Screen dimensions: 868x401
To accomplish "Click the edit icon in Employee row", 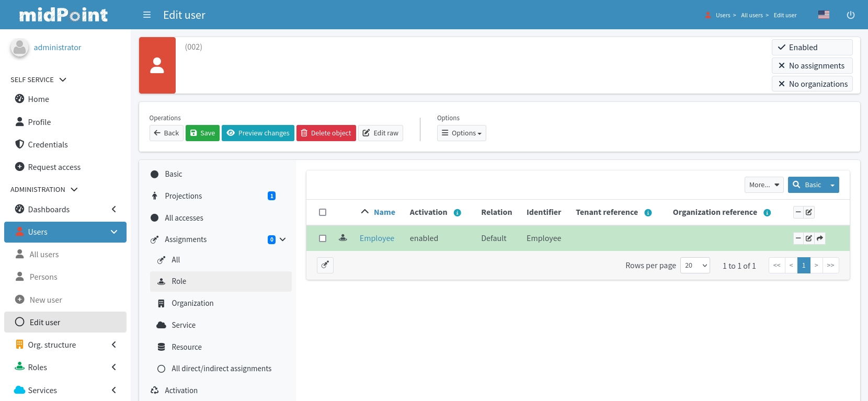I will point(809,238).
